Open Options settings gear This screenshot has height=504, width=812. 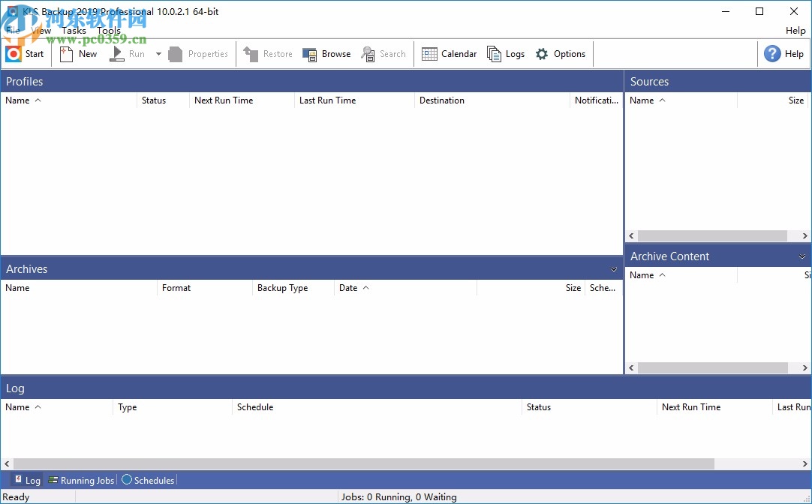pyautogui.click(x=561, y=54)
